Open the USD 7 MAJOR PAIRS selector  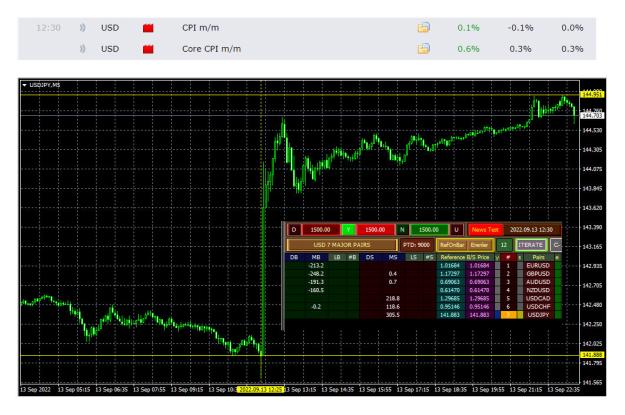[342, 245]
